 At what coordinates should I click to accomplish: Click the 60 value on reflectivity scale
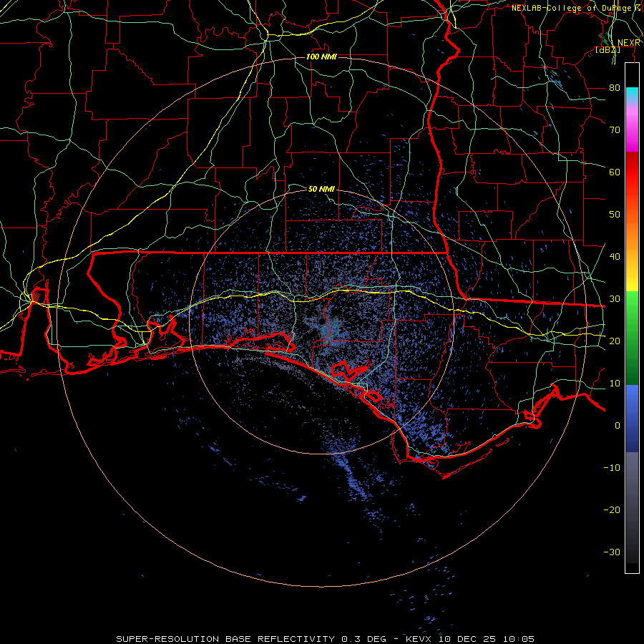click(x=615, y=172)
